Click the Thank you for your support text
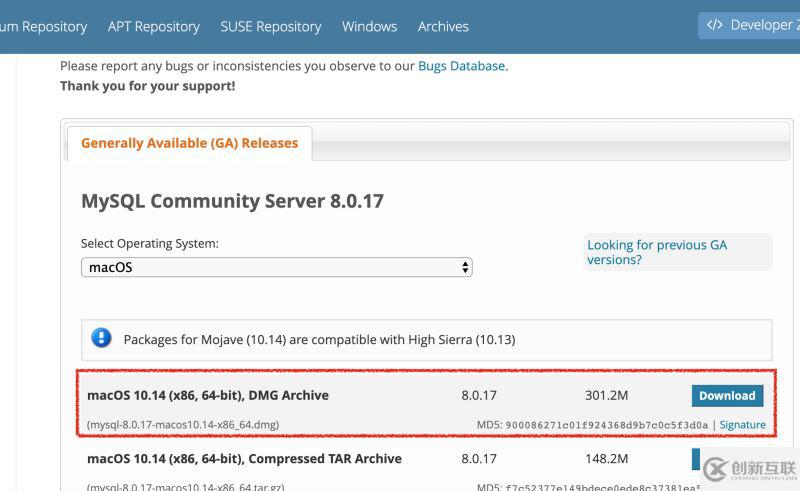800x491 pixels. tap(147, 86)
